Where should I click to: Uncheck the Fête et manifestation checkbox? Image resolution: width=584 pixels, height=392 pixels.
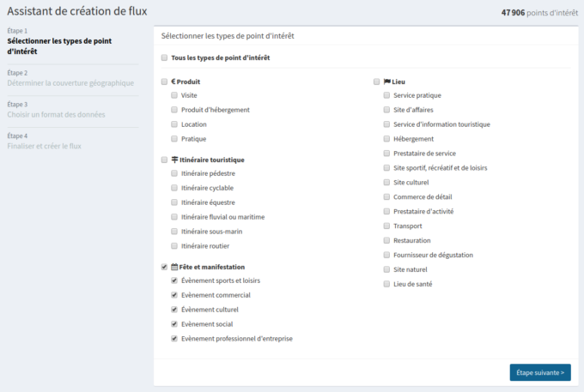[164, 267]
